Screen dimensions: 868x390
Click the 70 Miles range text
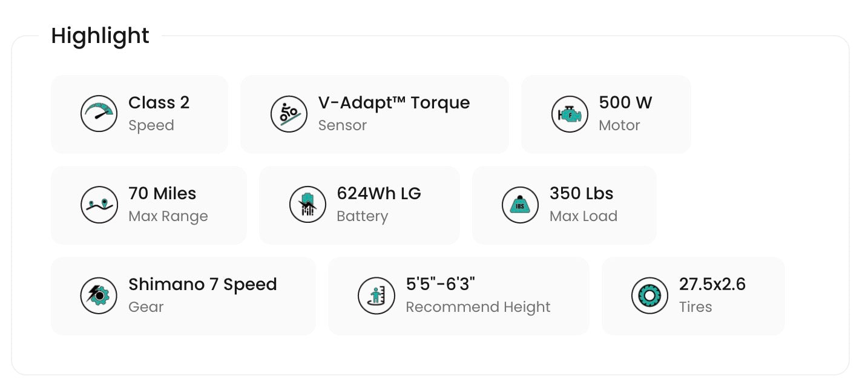(x=162, y=194)
